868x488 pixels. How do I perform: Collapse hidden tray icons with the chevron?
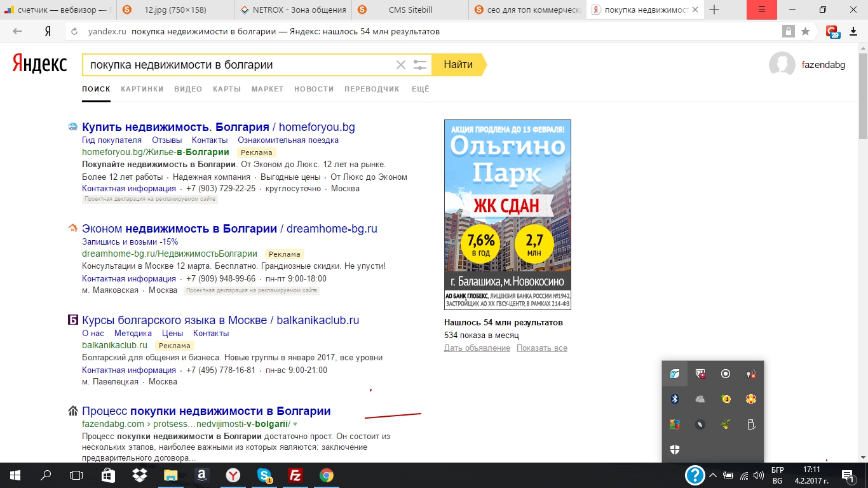[713, 475]
